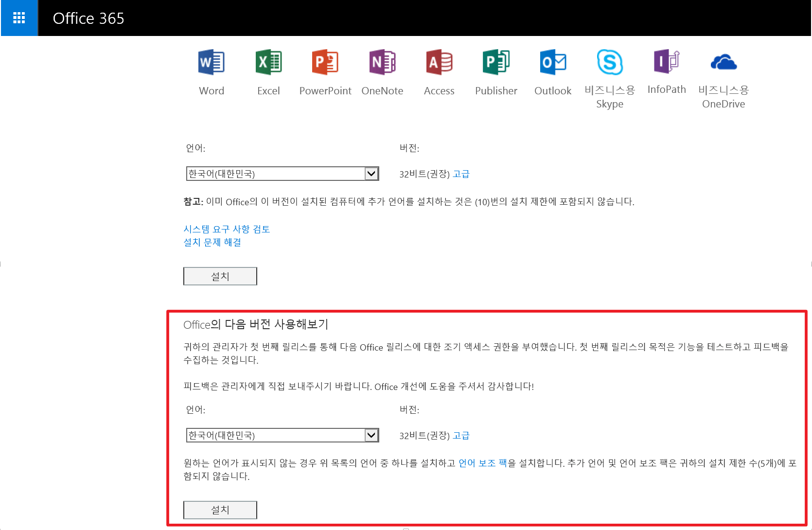The width and height of the screenshot is (812, 530).
Task: Click the OneDrive for Business icon
Action: pyautogui.click(x=724, y=62)
